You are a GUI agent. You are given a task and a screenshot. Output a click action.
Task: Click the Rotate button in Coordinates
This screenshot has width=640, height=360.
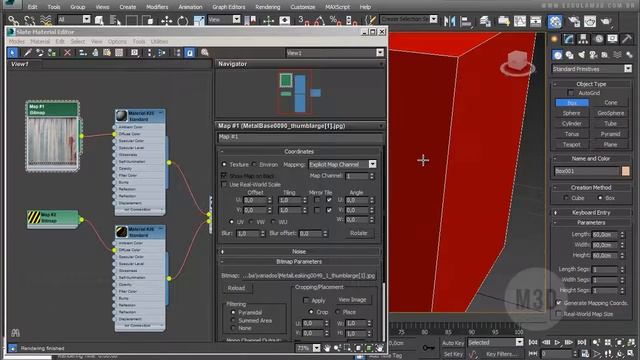[x=358, y=233]
